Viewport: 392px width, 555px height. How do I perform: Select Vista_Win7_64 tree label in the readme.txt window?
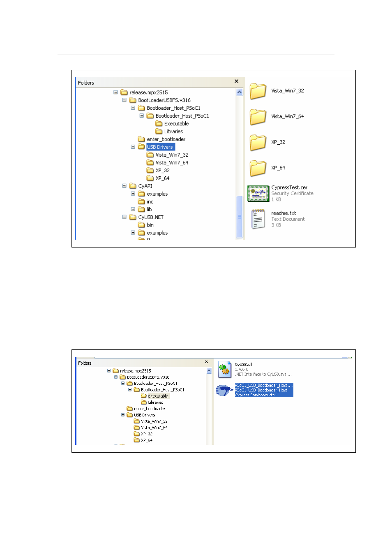172,163
